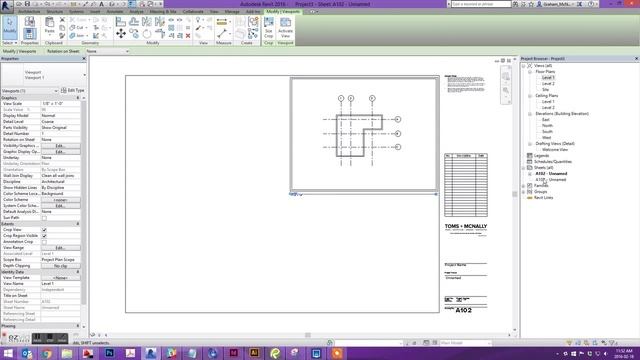Click the Cut geometry tool icon
The height and width of the screenshot is (360, 640).
point(72,28)
